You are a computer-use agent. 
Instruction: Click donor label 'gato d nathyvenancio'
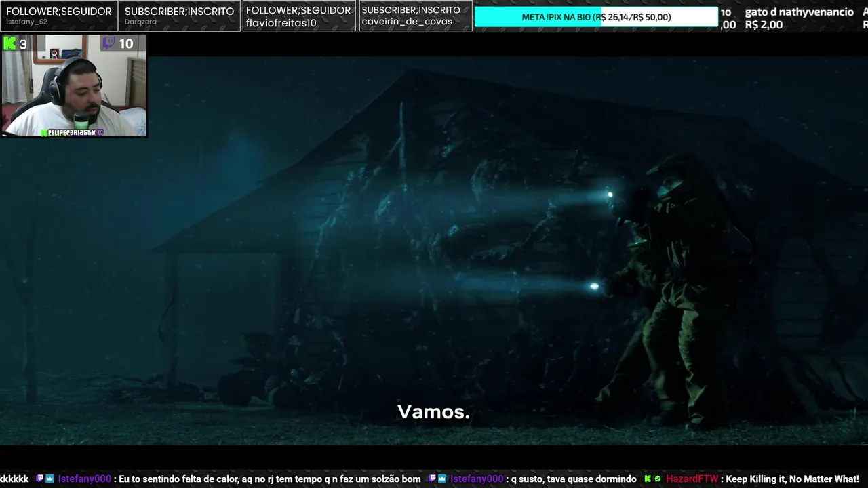(799, 12)
